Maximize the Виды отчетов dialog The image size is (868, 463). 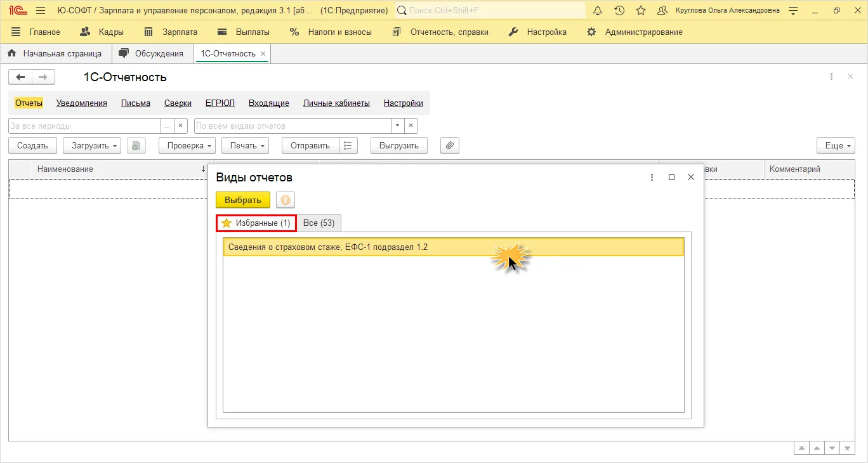point(671,178)
